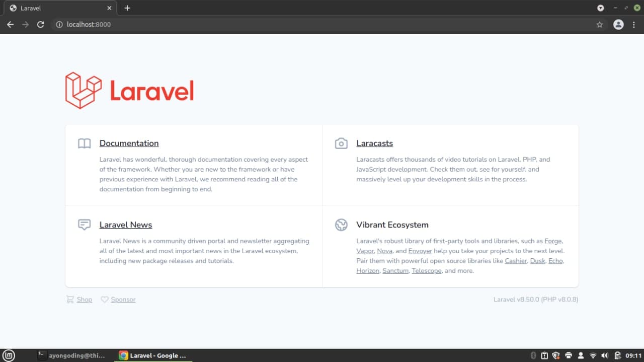Open a new tab with the plus button

pyautogui.click(x=127, y=8)
